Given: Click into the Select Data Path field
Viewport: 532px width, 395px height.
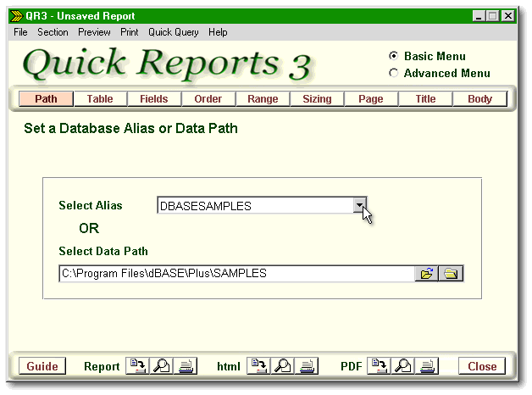Looking at the screenshot, I should 237,274.
